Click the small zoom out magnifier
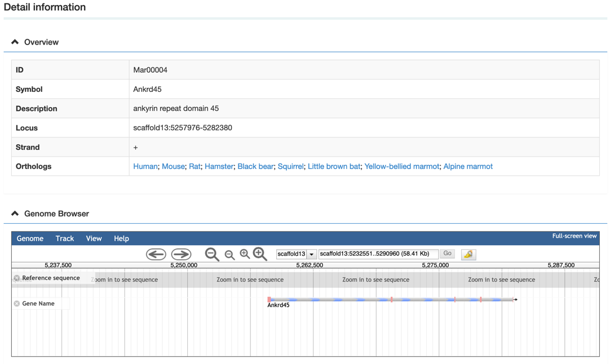The width and height of the screenshot is (610, 364). 229,255
